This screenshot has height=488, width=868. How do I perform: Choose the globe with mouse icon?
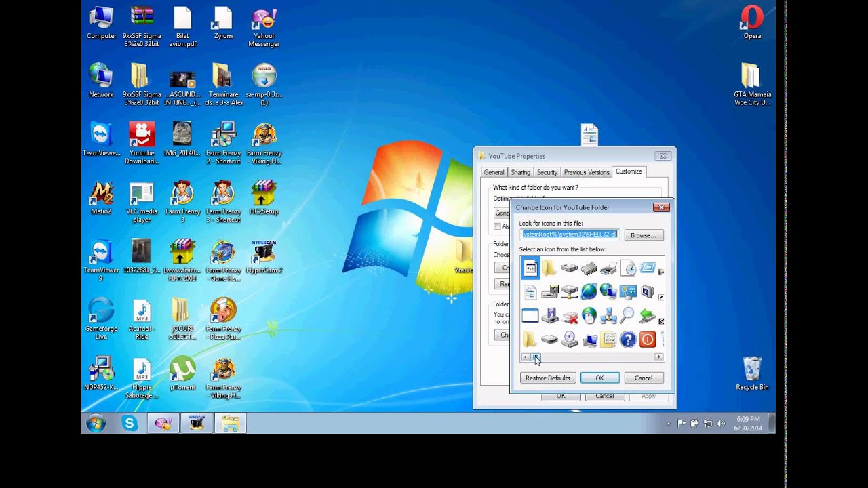tap(589, 316)
